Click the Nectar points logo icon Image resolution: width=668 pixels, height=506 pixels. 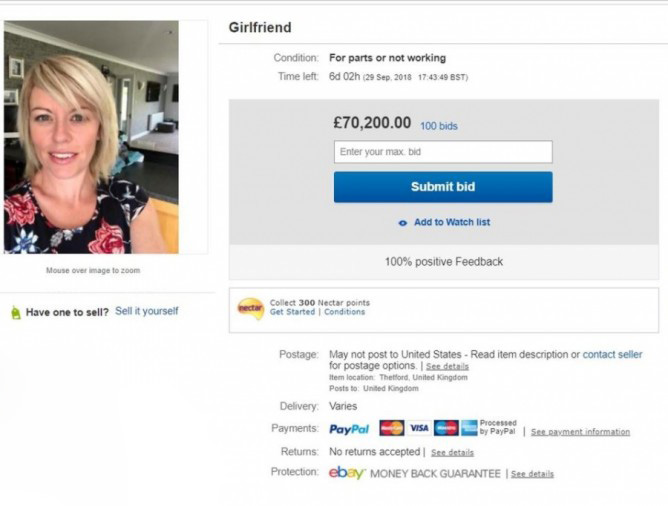point(250,307)
